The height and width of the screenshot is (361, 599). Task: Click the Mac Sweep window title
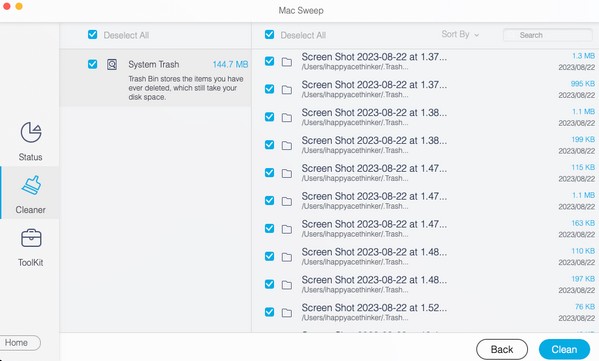[301, 10]
